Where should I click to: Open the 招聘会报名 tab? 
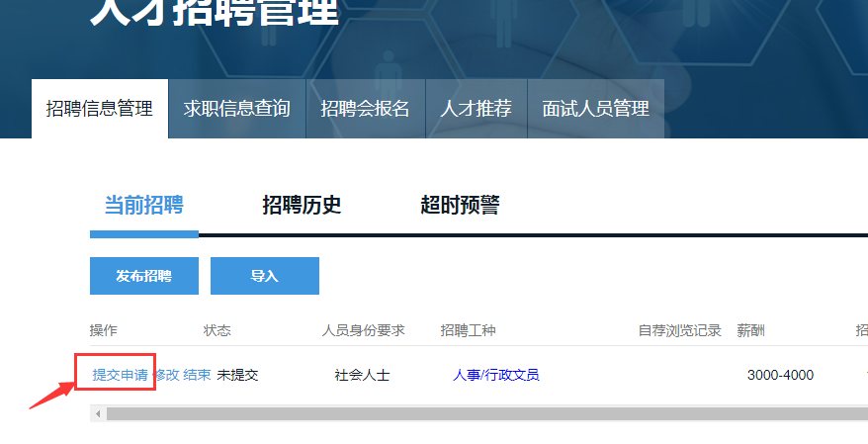365,109
